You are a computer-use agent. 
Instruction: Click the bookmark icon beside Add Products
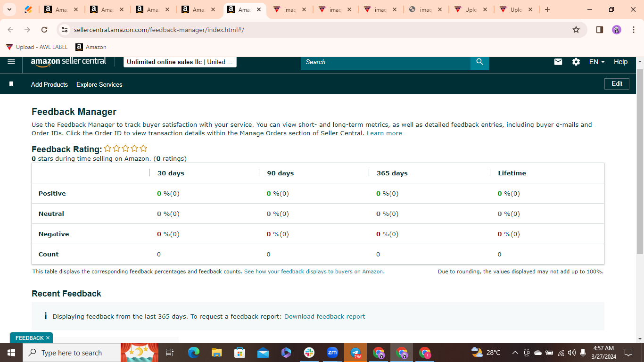tap(11, 84)
